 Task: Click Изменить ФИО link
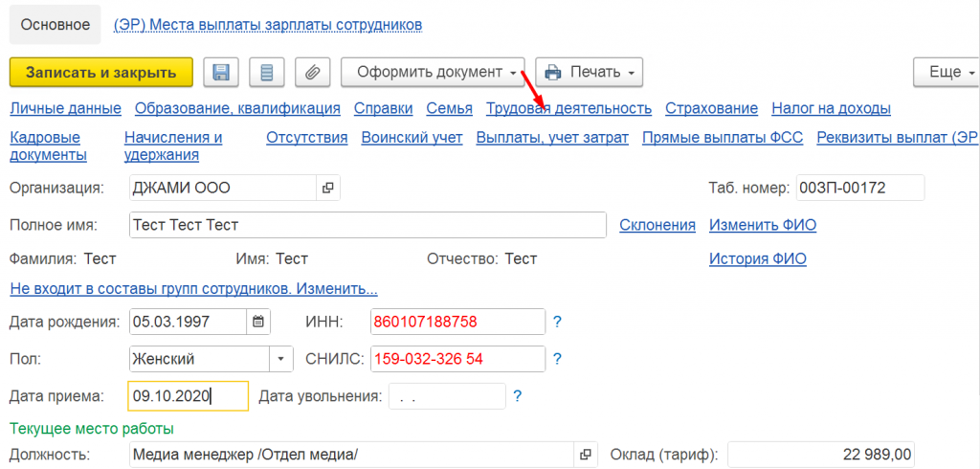point(763,225)
